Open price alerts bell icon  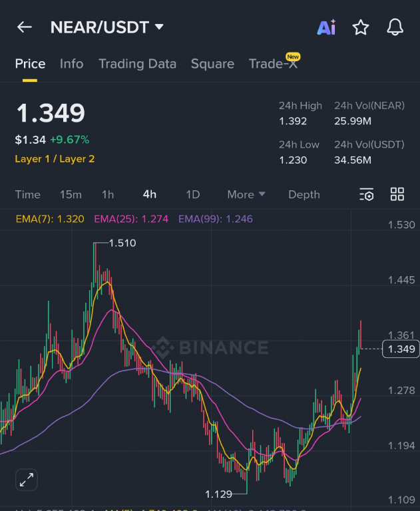pyautogui.click(x=395, y=27)
